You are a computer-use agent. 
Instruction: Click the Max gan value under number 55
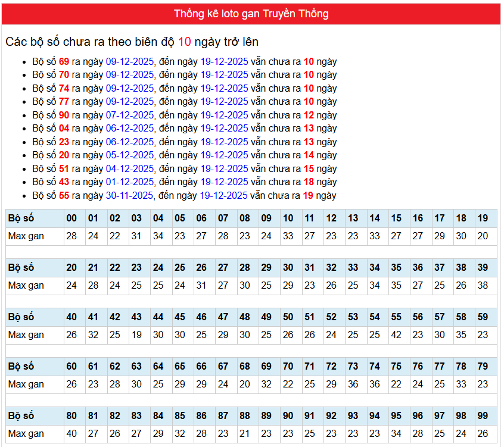[x=396, y=335]
